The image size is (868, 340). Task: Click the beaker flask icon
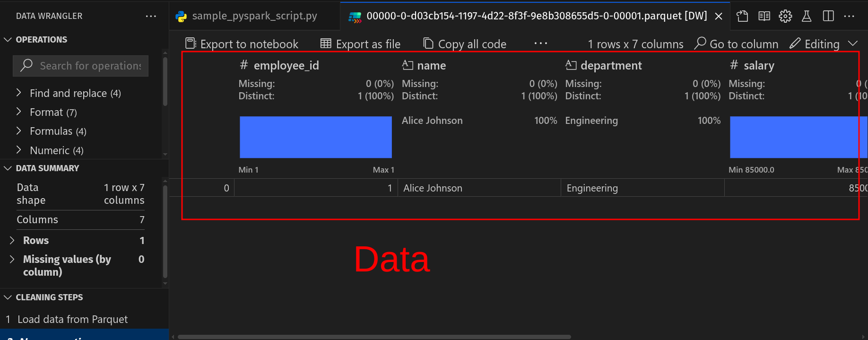(807, 16)
